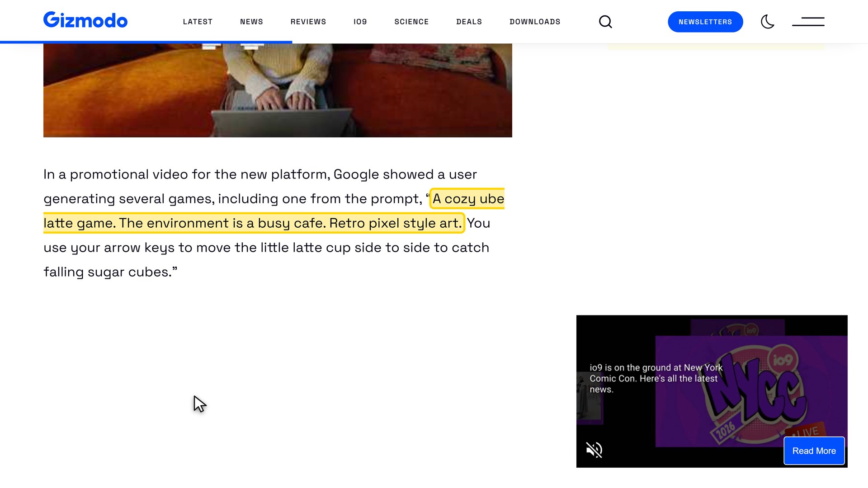Viewport: 868px width, 488px height.
Task: Open the Science section
Action: coord(411,22)
